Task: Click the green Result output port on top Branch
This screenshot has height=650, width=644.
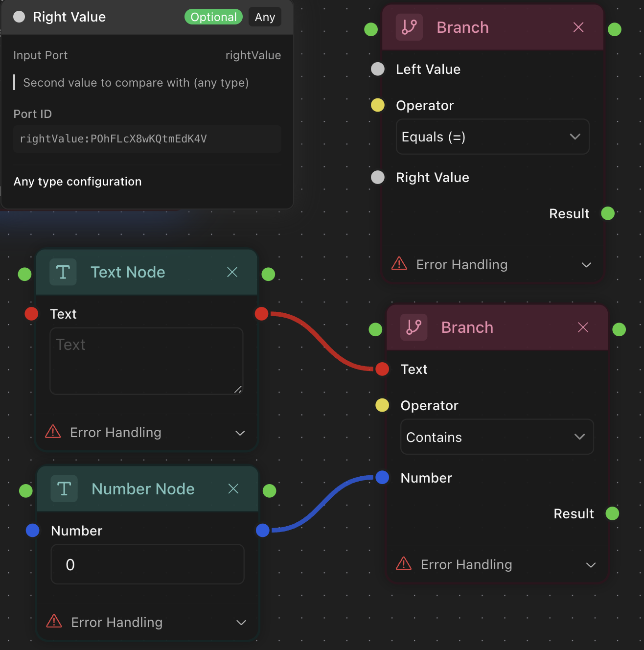Action: (608, 213)
